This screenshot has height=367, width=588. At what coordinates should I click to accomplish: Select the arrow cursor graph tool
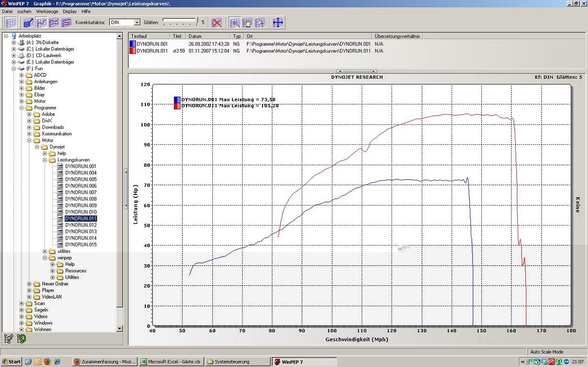pos(260,22)
